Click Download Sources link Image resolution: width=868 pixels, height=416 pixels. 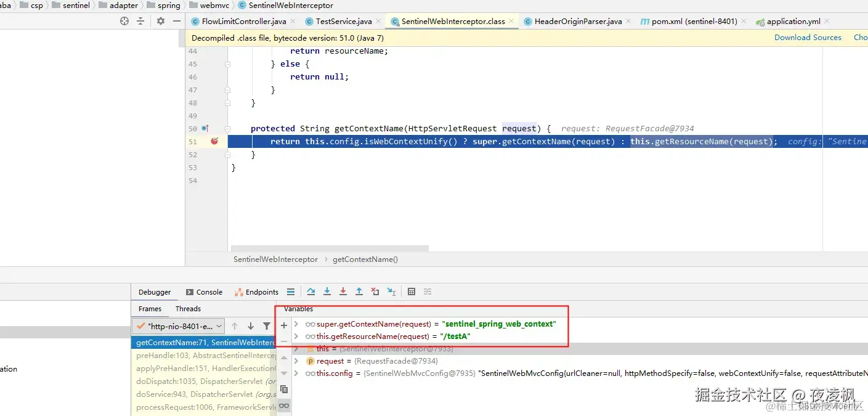tap(808, 38)
